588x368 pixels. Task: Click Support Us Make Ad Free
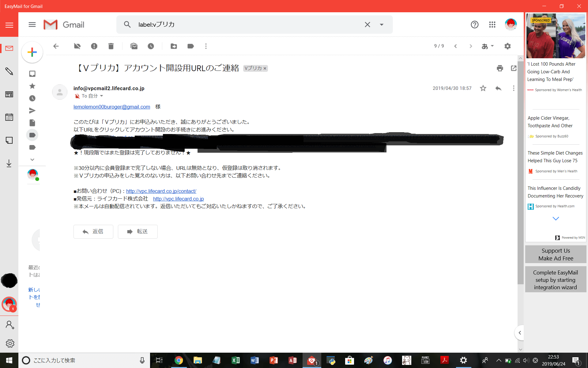(556, 254)
